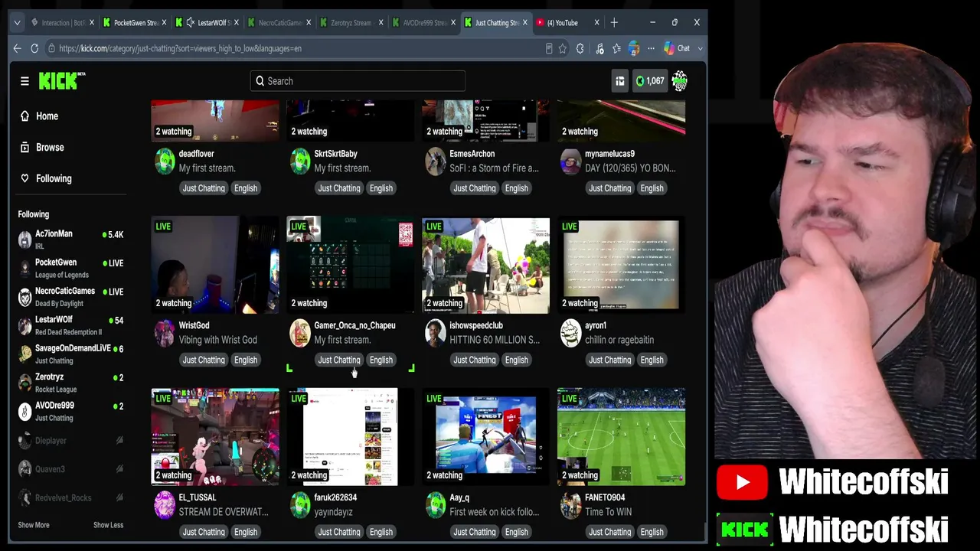Click the Following heart icon in sidebar
Viewport: 980px width, 551px height.
[24, 178]
